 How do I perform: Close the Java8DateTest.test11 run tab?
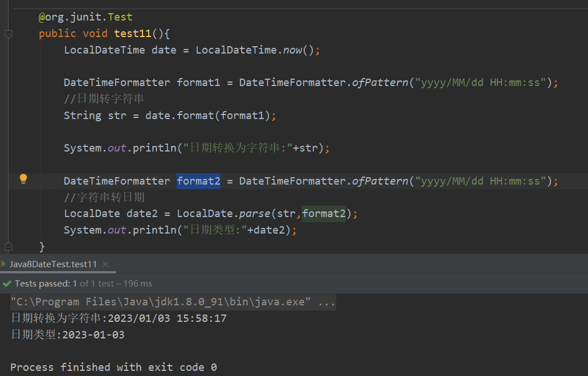pos(105,264)
